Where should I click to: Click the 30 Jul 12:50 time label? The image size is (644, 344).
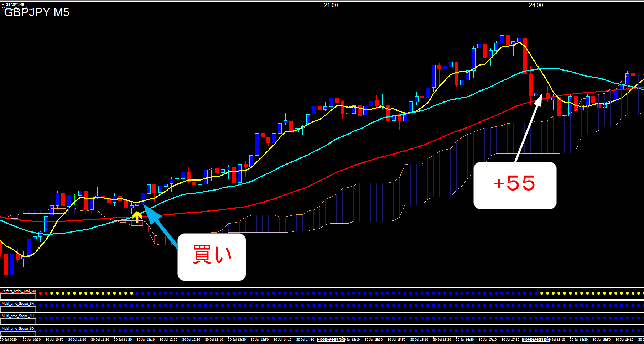click(x=191, y=340)
